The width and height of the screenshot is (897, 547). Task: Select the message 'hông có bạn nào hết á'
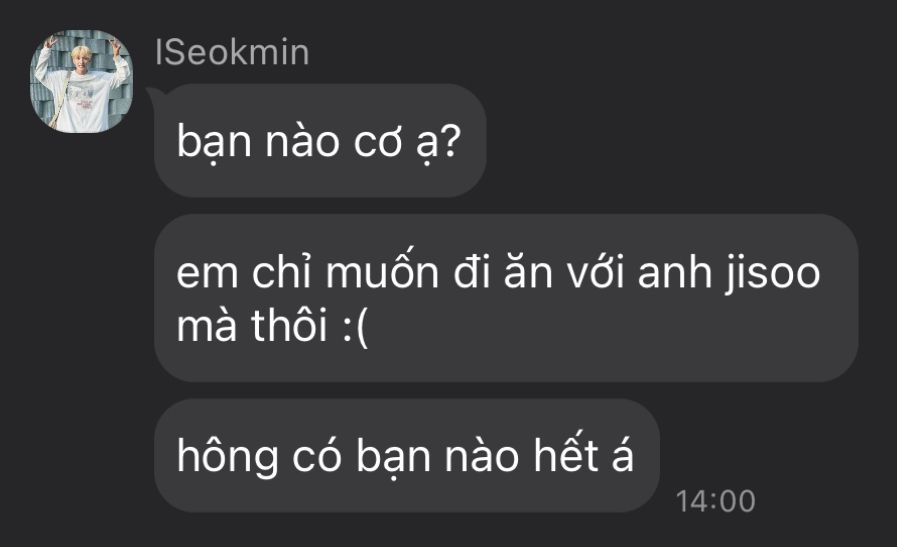click(x=407, y=455)
